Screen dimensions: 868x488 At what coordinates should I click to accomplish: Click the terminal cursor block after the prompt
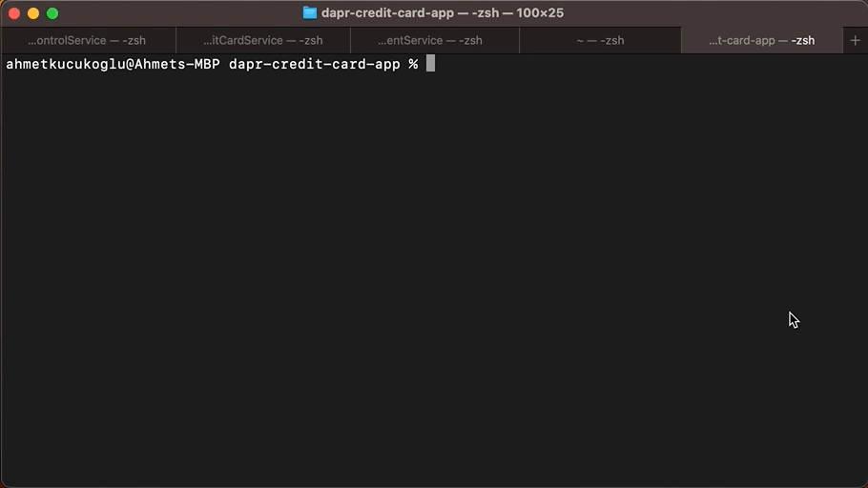point(431,64)
